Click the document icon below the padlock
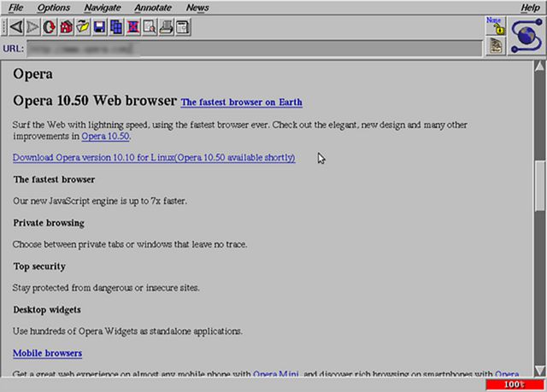Viewport: 547px width, 392px height. pos(496,46)
